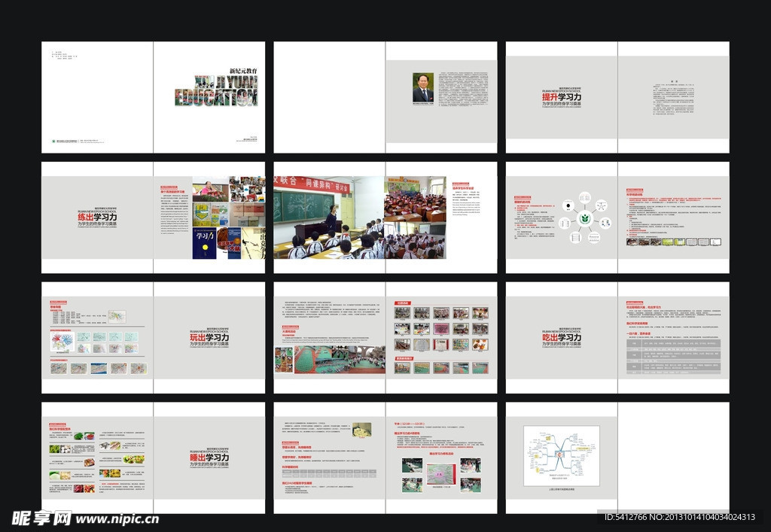Viewport: 771px width, 532px height.
Task: Open the crowd photo collage beside the podium photo
Action: click(247, 189)
